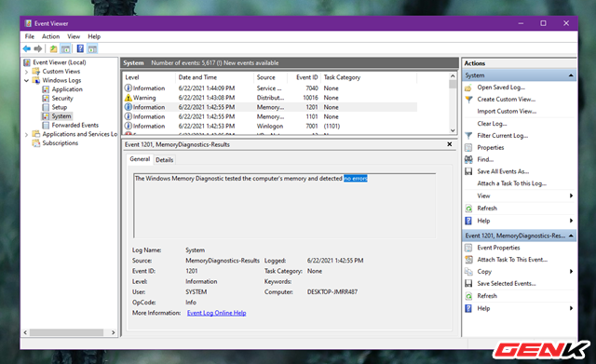The image size is (596, 364).
Task: Click Create Custom View funnel action
Action: pyautogui.click(x=506, y=100)
